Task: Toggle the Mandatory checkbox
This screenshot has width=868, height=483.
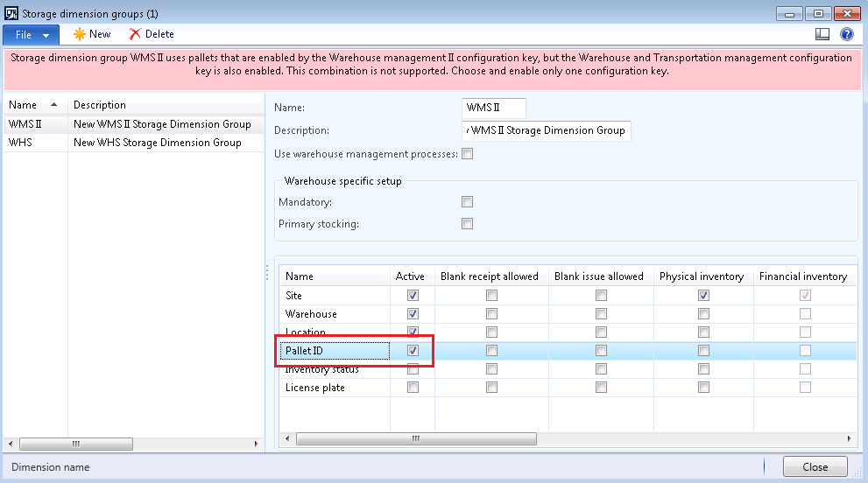Action: (x=468, y=201)
